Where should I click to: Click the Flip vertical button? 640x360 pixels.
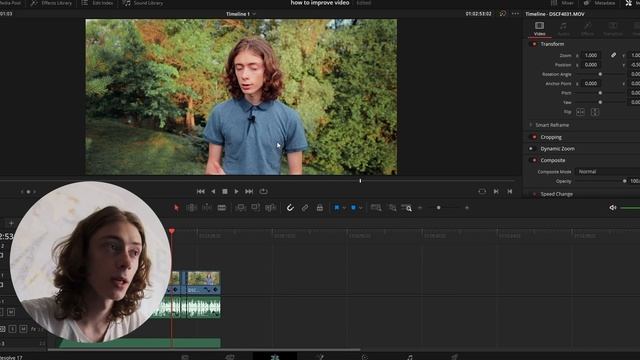point(595,112)
